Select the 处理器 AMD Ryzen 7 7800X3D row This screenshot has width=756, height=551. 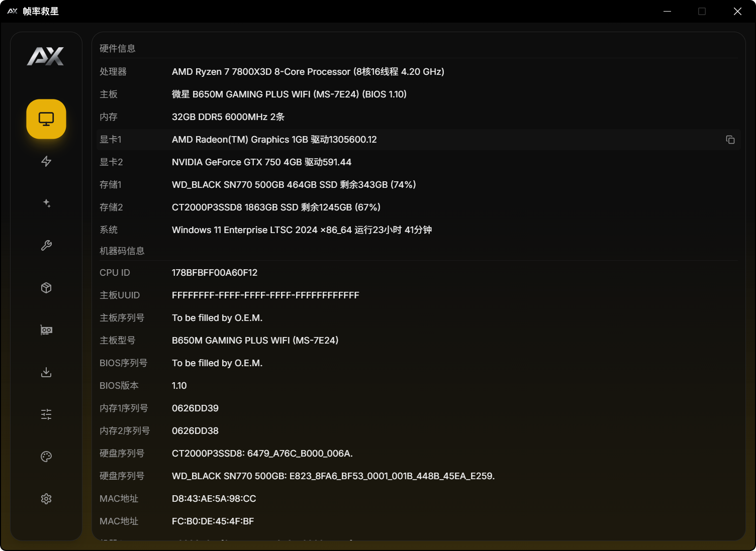click(308, 72)
